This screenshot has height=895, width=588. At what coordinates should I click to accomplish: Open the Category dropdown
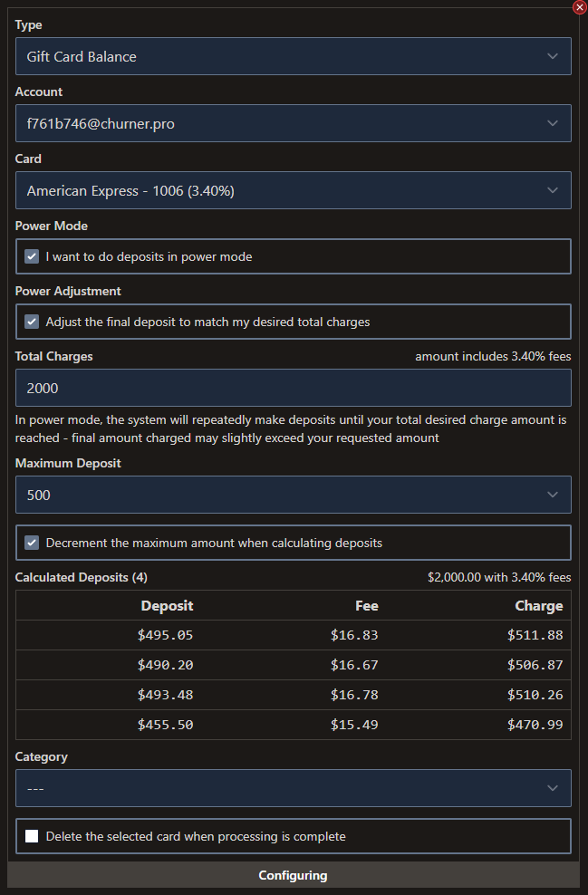[293, 788]
